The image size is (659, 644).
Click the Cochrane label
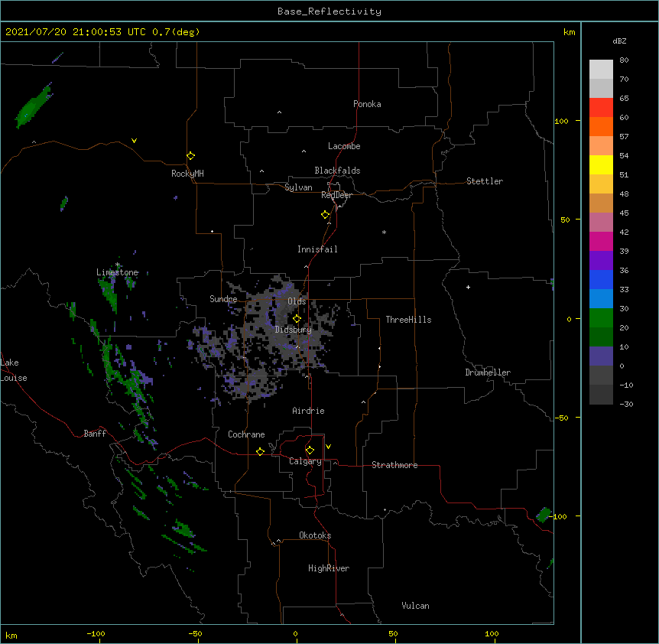tap(246, 434)
